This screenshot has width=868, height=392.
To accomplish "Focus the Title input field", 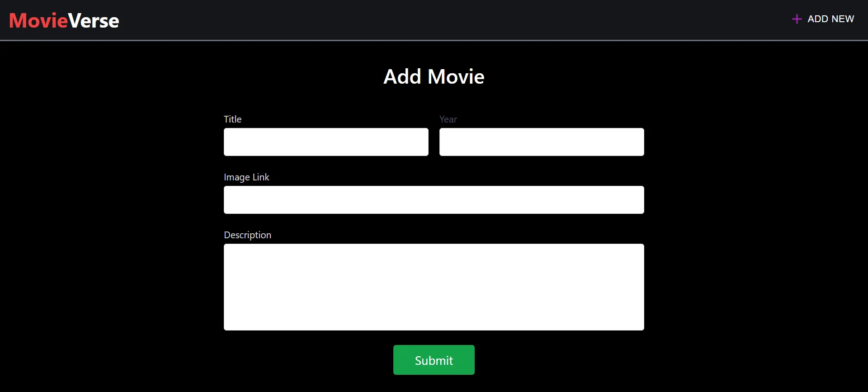I will tap(326, 142).
